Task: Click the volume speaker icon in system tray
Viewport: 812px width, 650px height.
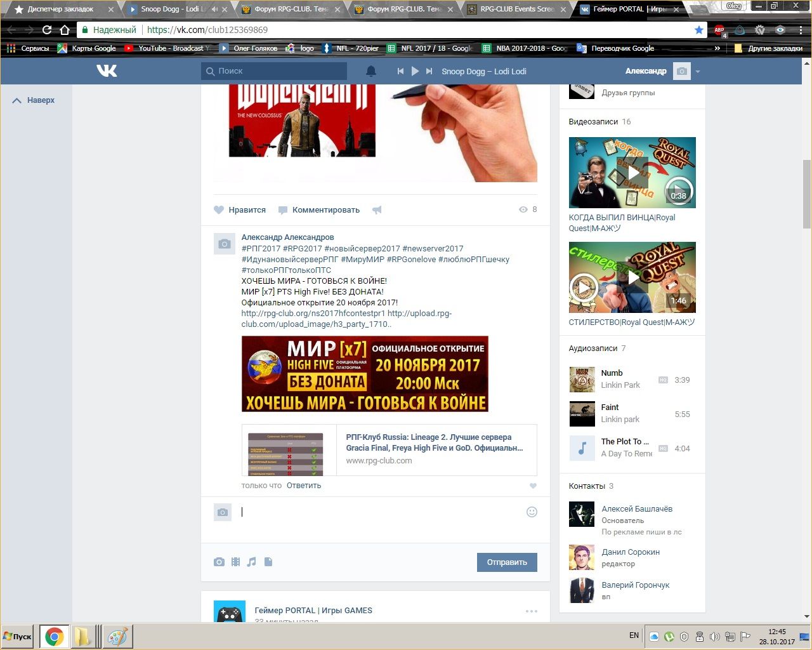Action: [714, 637]
